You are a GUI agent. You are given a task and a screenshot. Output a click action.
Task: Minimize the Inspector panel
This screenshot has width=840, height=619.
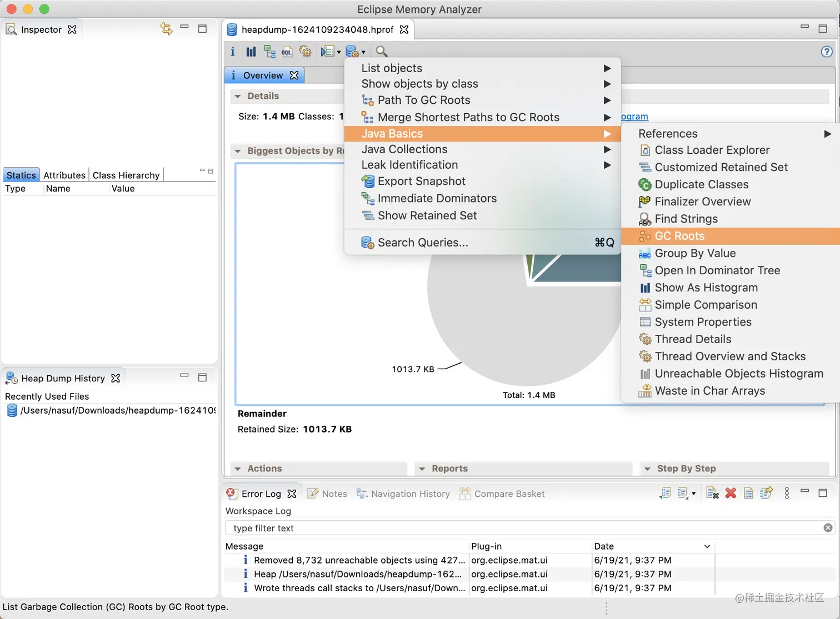click(184, 27)
